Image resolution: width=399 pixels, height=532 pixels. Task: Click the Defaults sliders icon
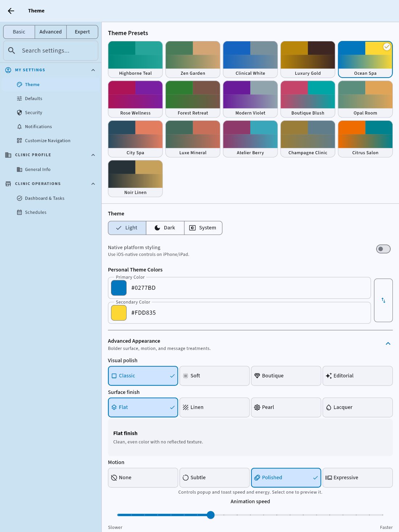coord(20,99)
